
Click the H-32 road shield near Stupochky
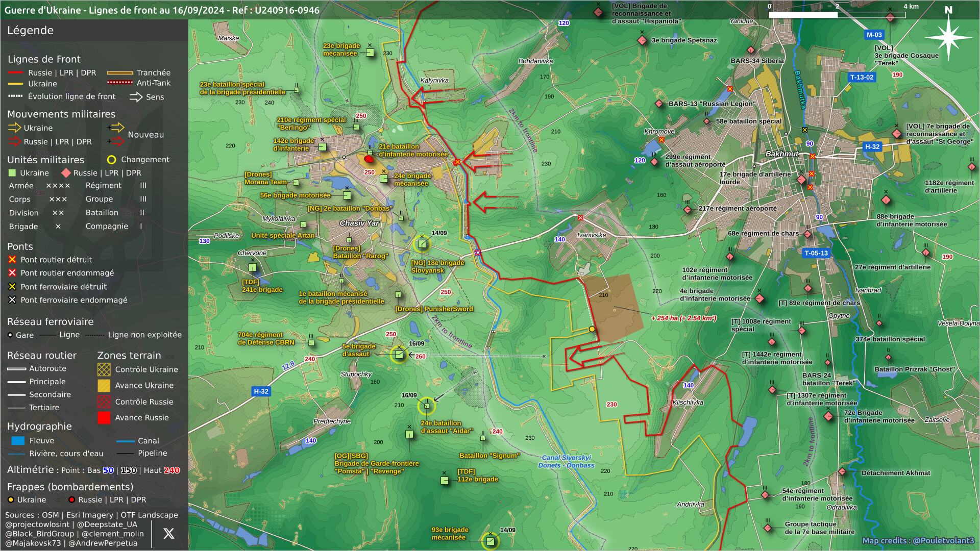(261, 391)
